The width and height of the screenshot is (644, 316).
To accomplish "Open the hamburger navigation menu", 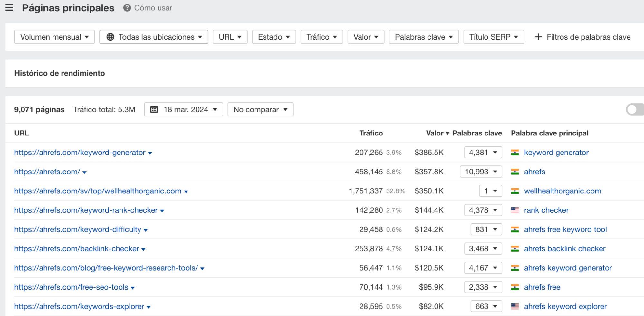I will [x=10, y=8].
